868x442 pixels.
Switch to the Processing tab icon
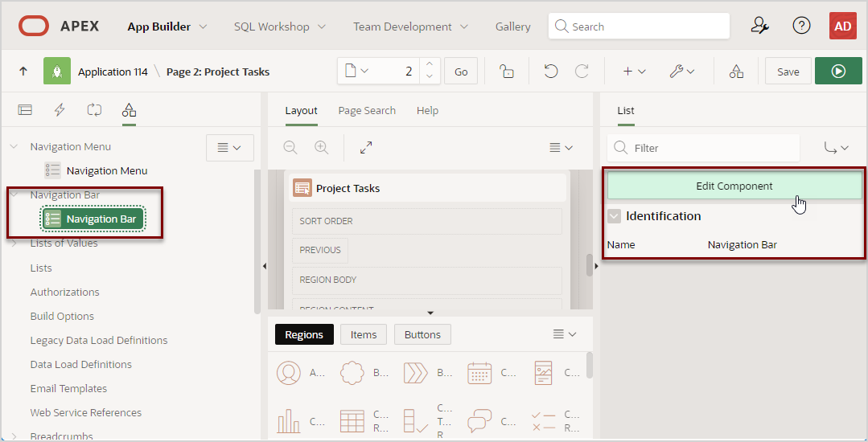click(x=94, y=110)
